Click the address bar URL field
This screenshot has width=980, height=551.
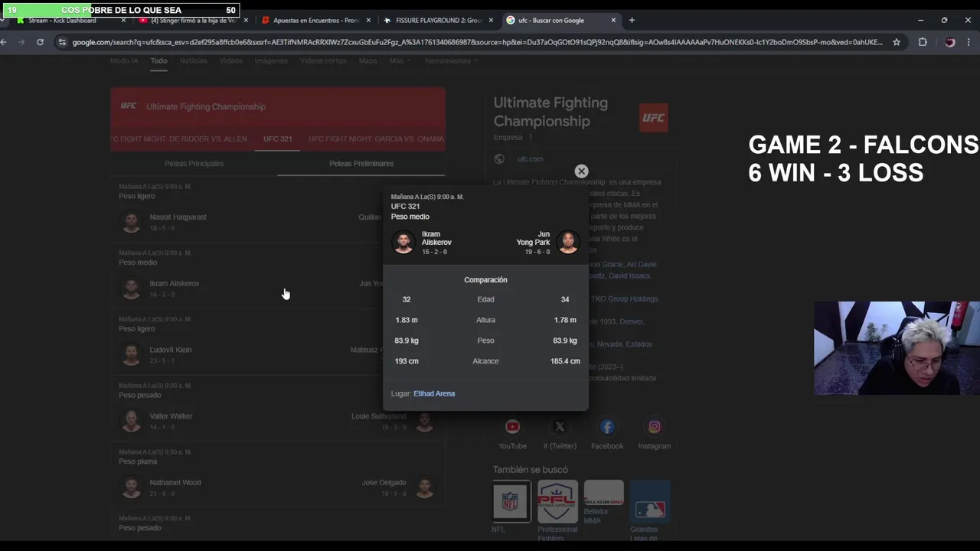click(x=477, y=42)
